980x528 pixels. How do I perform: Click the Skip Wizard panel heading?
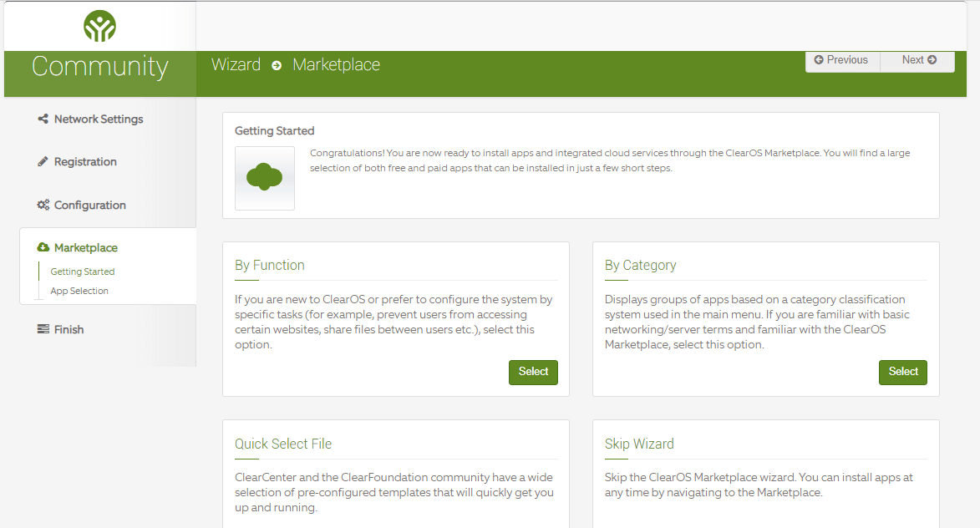click(639, 444)
